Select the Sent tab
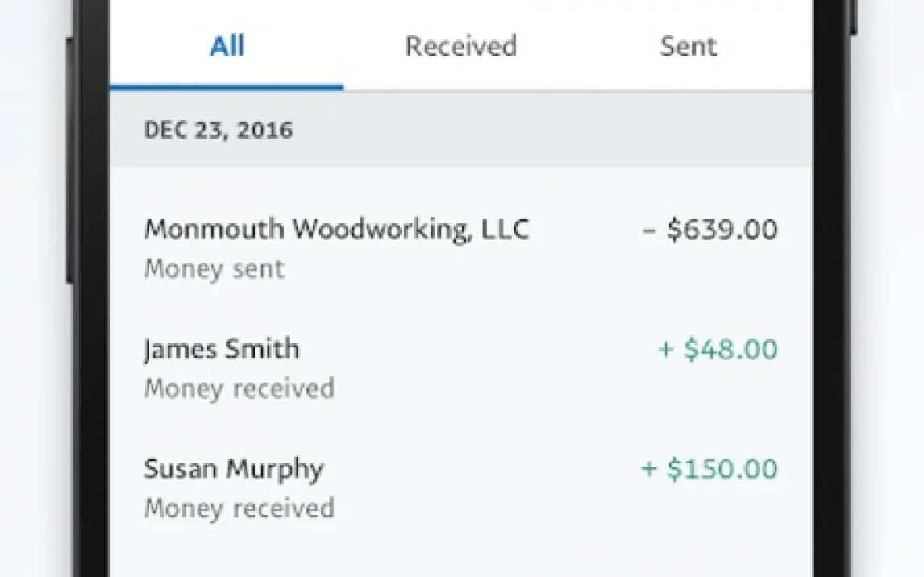 (x=688, y=47)
